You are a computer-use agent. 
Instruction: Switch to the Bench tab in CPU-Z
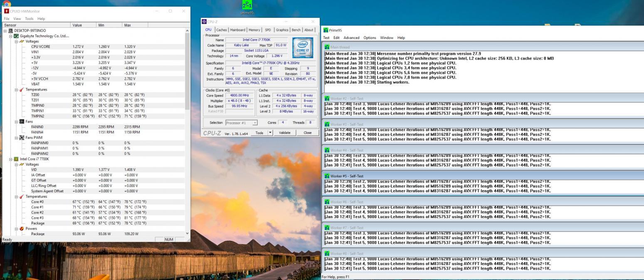(x=296, y=30)
